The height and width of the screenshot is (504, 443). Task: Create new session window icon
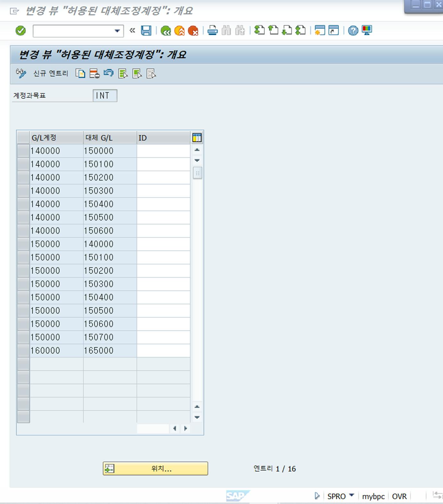click(x=320, y=30)
